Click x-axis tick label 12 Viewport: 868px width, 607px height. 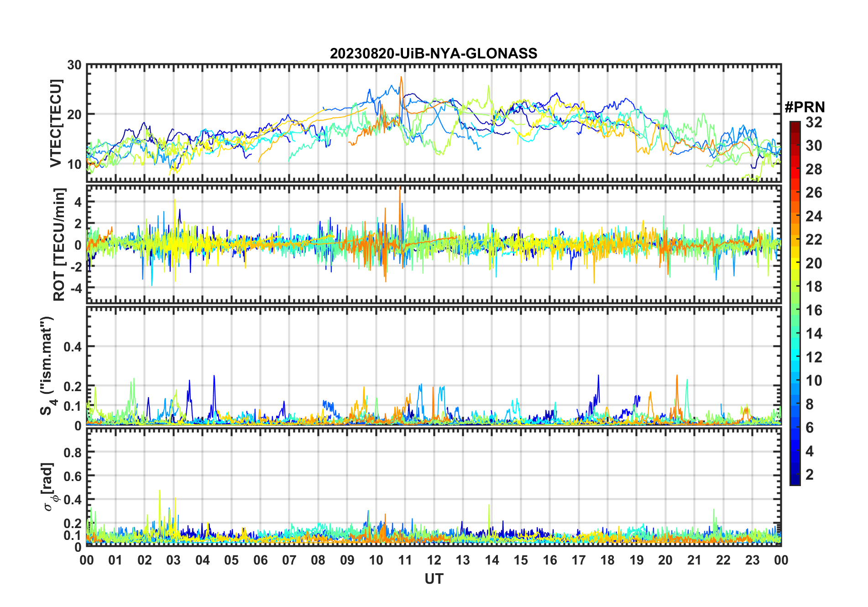click(x=434, y=560)
